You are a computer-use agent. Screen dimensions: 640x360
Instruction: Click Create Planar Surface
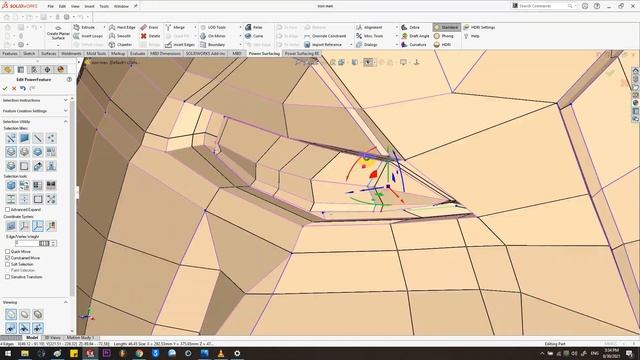58,32
